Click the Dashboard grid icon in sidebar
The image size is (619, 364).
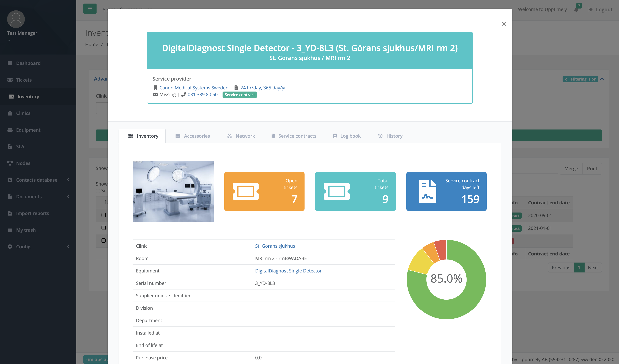pos(10,63)
